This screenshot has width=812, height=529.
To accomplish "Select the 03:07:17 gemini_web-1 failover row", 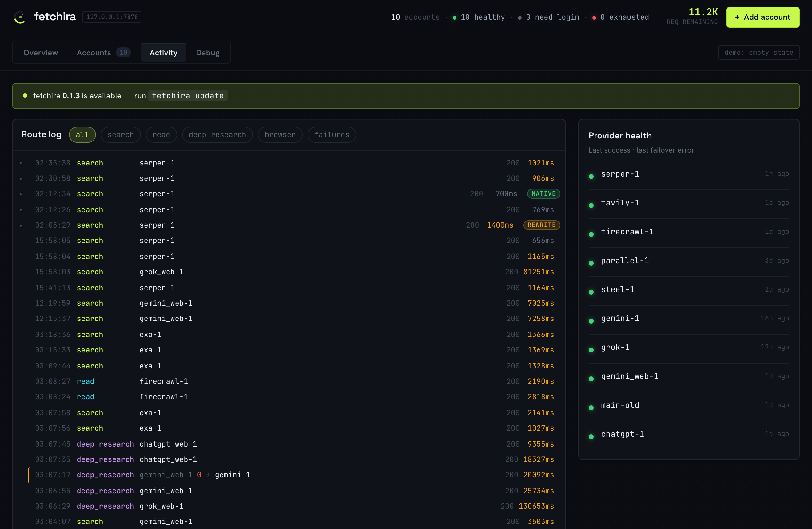I will (289, 475).
